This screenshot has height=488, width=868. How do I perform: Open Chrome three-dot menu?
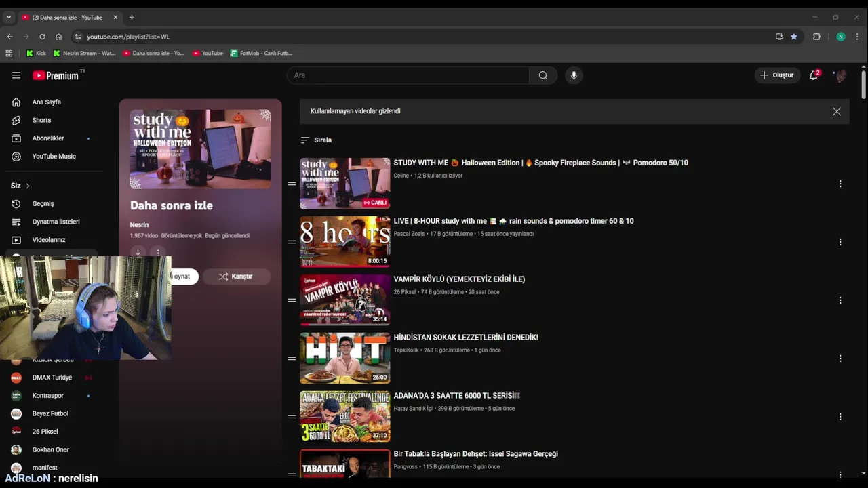pos(858,37)
